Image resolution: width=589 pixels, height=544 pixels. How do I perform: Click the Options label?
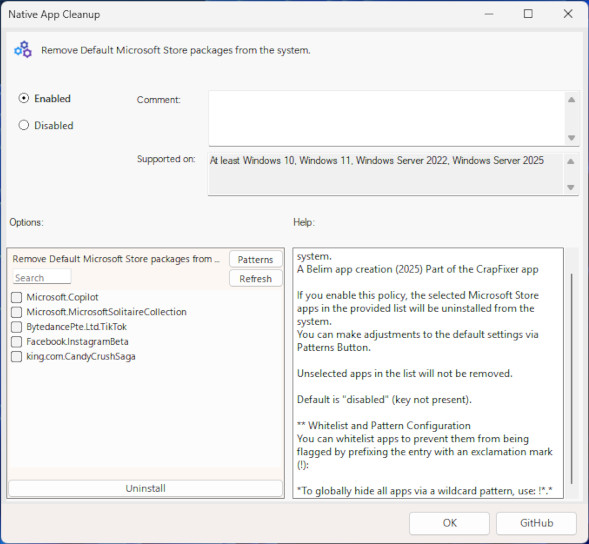[26, 222]
